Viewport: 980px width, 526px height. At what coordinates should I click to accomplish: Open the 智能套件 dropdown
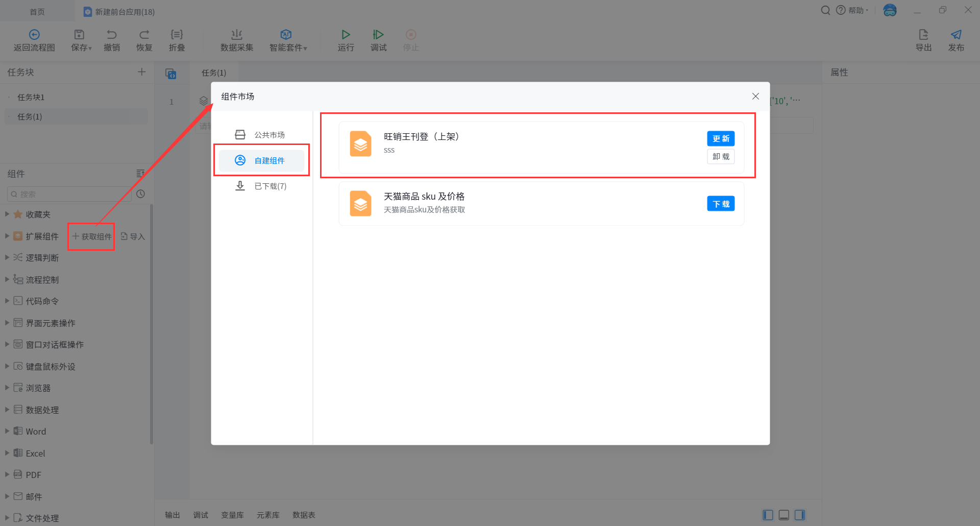point(288,40)
